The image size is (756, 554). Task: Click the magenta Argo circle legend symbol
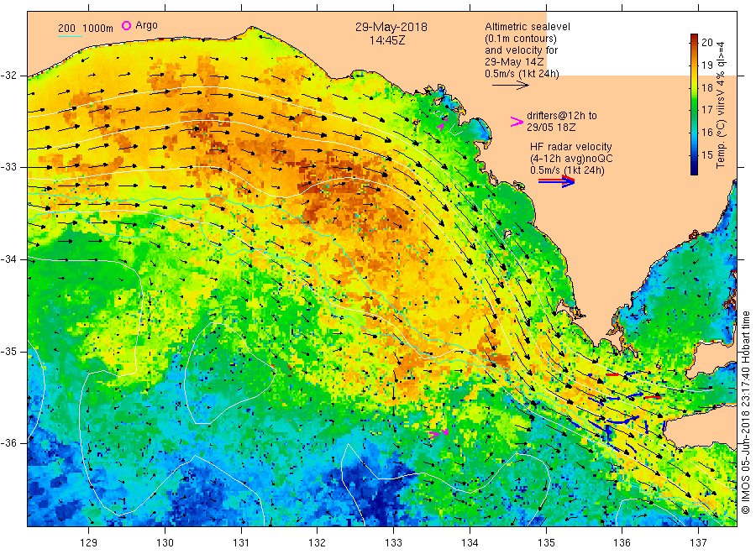tap(126, 25)
